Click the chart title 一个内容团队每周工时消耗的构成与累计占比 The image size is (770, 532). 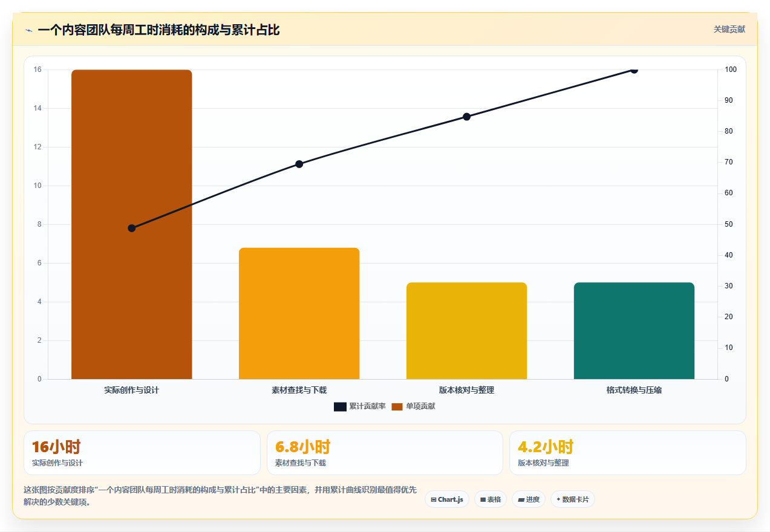pyautogui.click(x=158, y=30)
